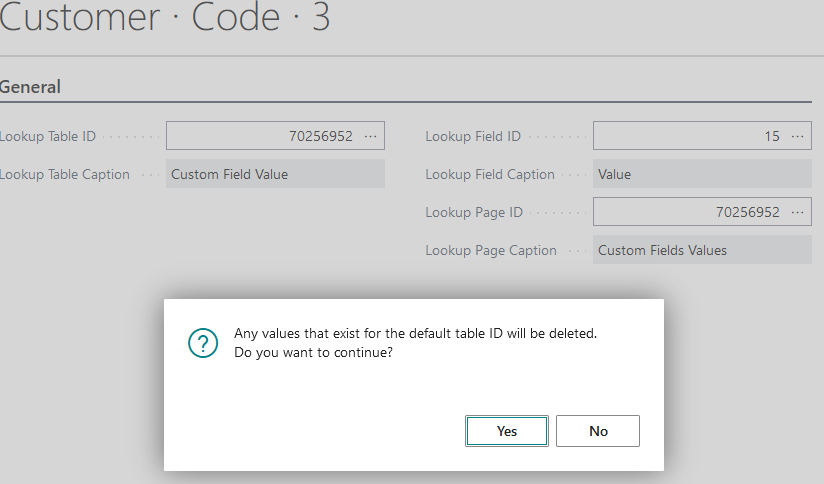Select the Custom Field Value caption box
Viewport: 824px width, 484px height.
tap(275, 174)
